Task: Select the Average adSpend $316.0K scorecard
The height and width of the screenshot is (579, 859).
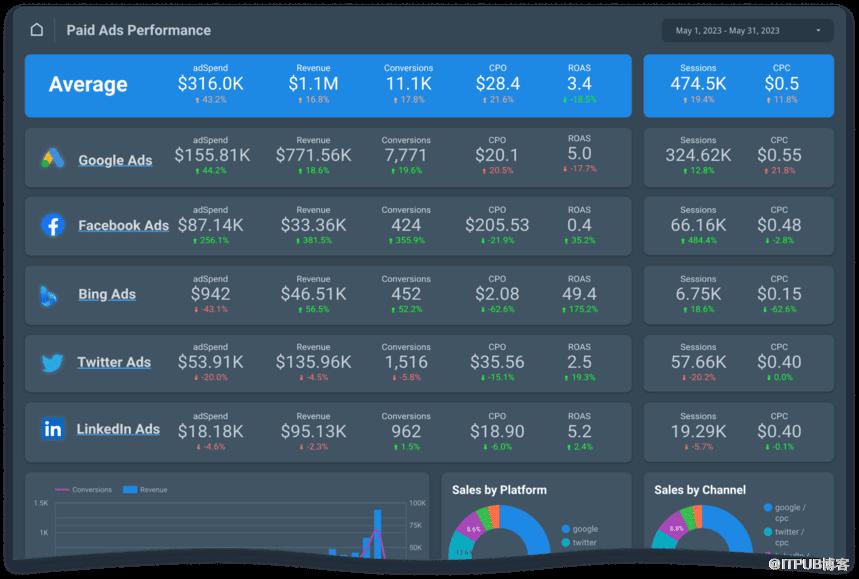Action: (210, 84)
